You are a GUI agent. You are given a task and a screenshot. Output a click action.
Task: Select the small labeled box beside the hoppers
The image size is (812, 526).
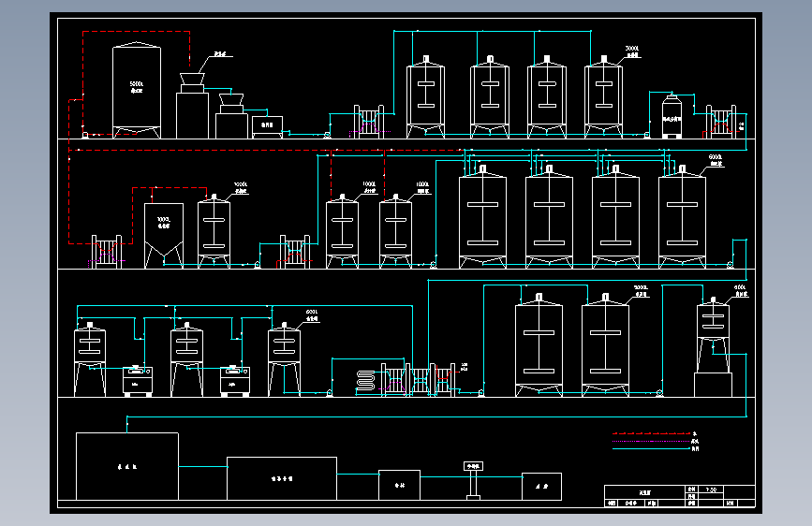[267, 125]
